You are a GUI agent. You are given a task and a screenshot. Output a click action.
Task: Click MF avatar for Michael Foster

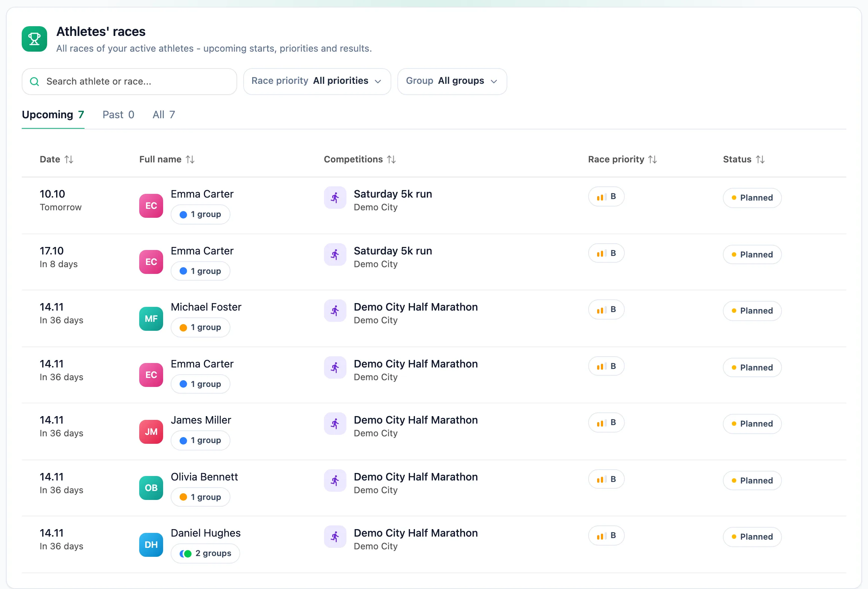(151, 319)
